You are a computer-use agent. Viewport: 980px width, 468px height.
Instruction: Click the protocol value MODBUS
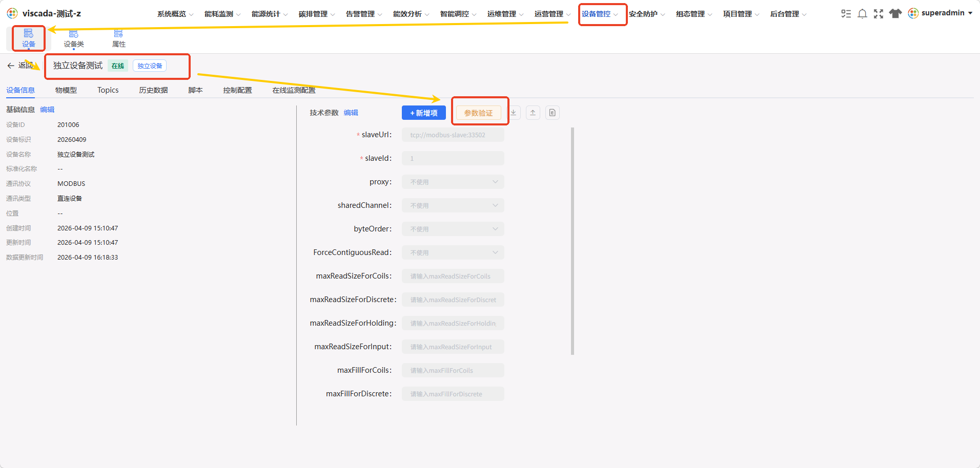[x=71, y=184]
